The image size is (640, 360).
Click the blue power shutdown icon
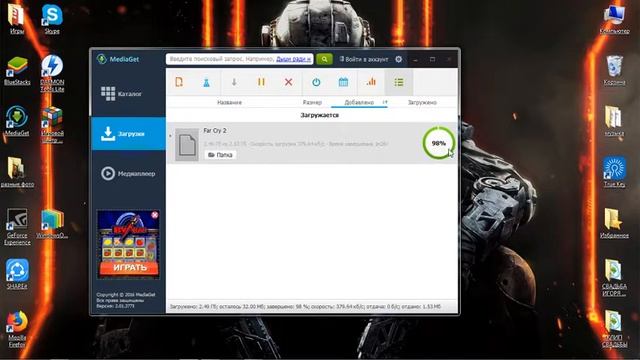(316, 82)
